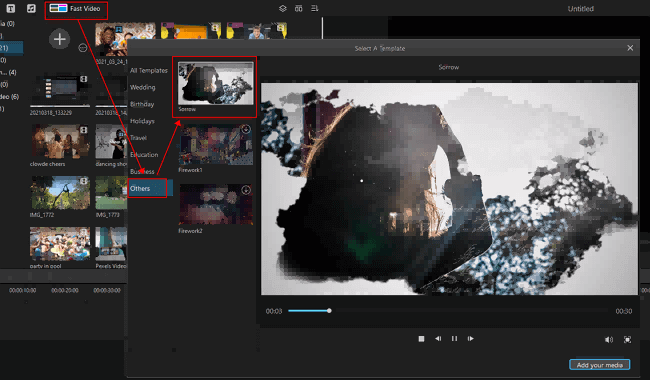Step to the previous frame
Image resolution: width=650 pixels, height=380 pixels.
438,339
